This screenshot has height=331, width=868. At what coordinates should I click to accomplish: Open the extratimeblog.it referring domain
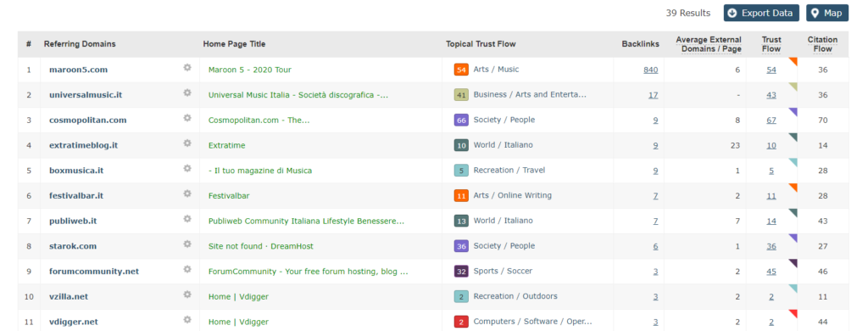(83, 145)
